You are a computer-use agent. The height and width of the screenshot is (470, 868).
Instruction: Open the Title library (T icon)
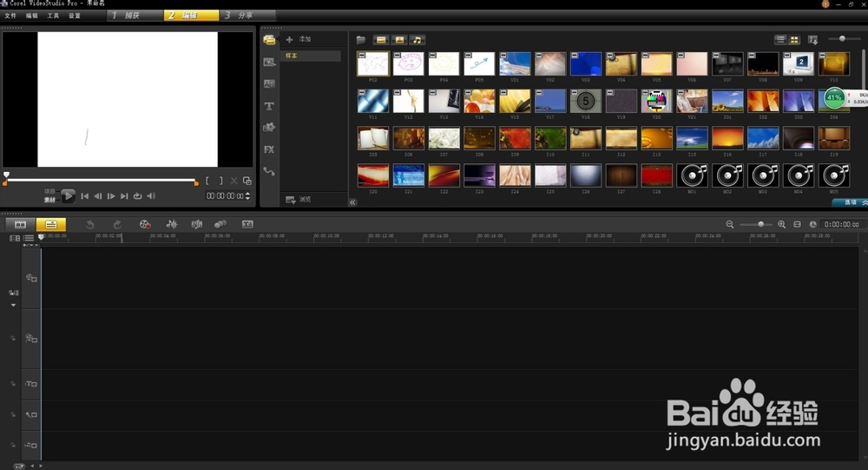[269, 106]
